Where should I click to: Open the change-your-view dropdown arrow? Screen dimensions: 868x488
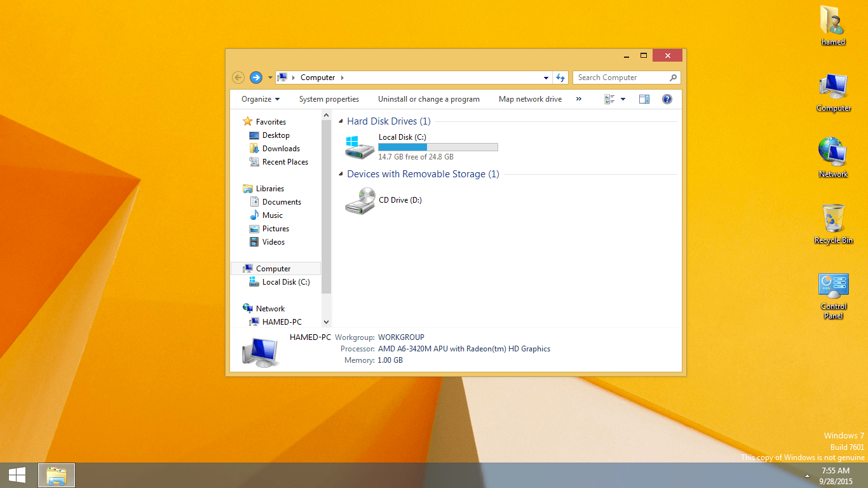[x=623, y=99]
